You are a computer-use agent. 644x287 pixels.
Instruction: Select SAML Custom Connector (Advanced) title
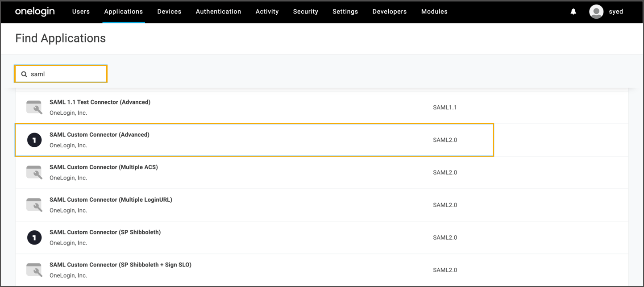pos(100,134)
